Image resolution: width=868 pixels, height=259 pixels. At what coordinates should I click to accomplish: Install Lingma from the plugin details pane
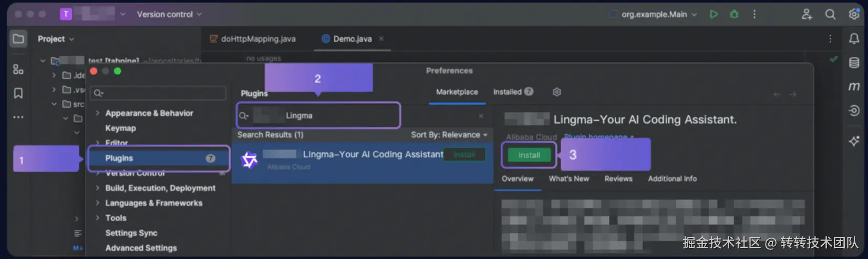click(529, 155)
